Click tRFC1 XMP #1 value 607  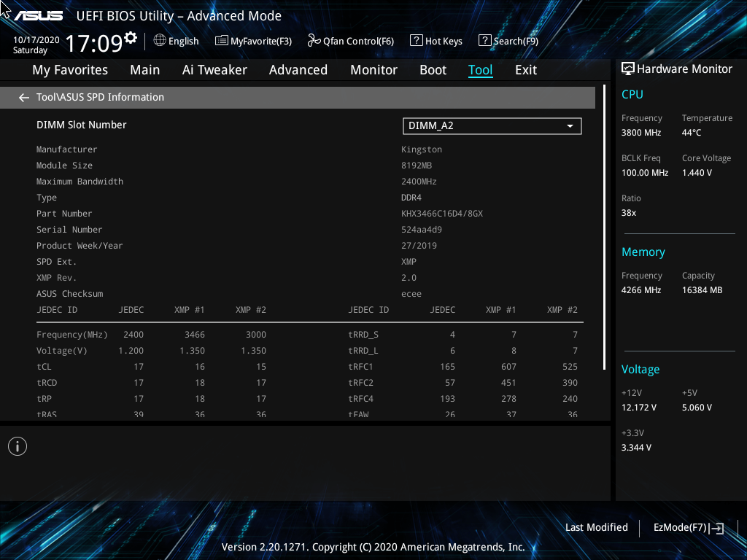coord(508,367)
